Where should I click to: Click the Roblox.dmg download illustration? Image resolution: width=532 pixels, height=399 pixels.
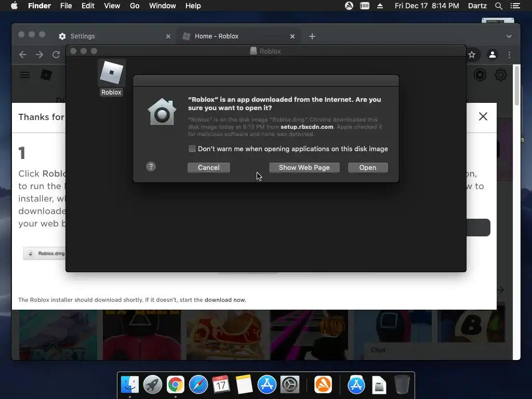point(45,254)
